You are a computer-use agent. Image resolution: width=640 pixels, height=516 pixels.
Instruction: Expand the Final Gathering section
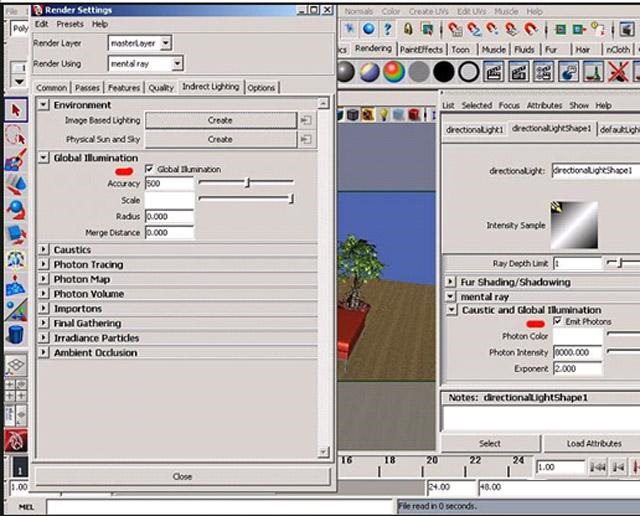point(43,323)
